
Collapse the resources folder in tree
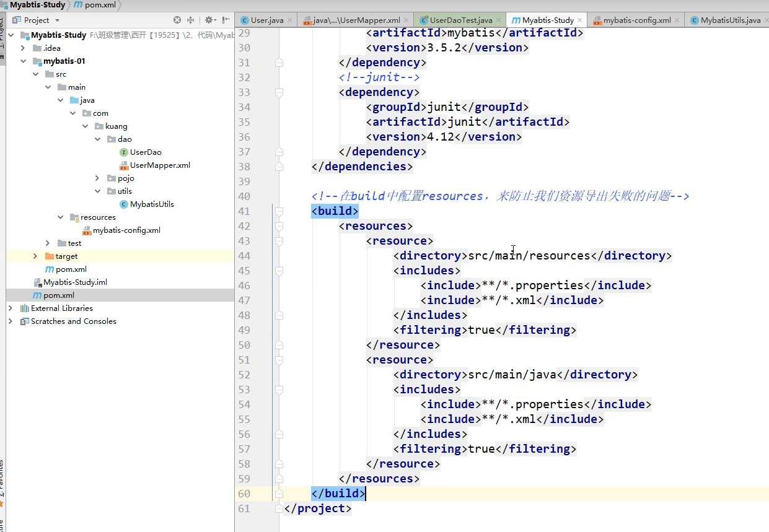[61, 217]
